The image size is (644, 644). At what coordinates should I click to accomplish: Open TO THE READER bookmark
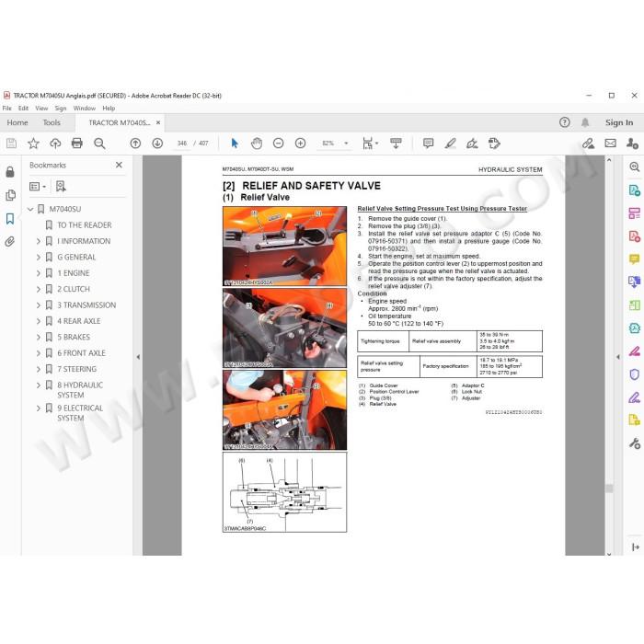85,225
